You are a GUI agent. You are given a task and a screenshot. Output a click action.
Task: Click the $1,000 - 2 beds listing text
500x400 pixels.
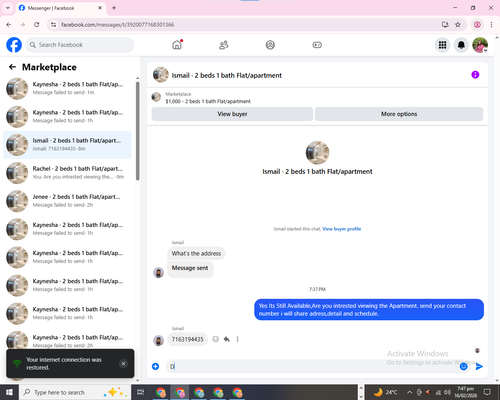[x=208, y=101]
